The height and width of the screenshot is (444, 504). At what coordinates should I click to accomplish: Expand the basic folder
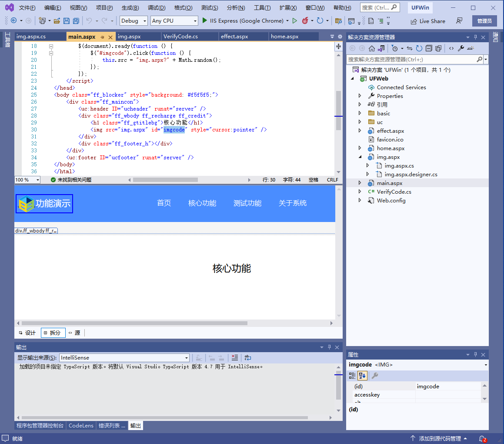[360, 113]
